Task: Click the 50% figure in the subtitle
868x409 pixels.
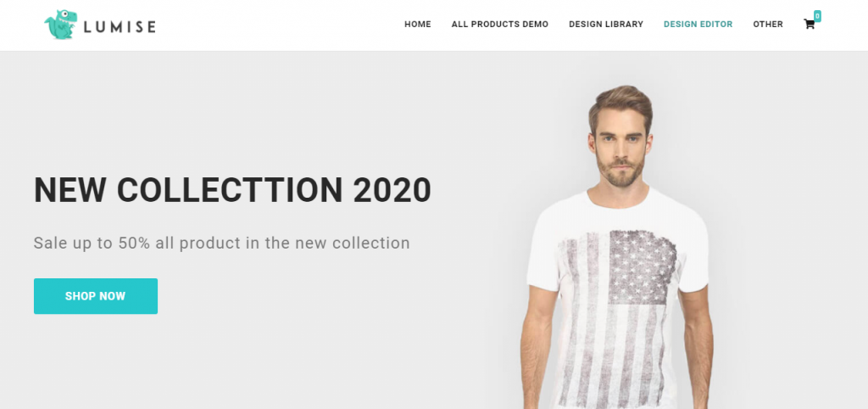Action: (x=134, y=243)
